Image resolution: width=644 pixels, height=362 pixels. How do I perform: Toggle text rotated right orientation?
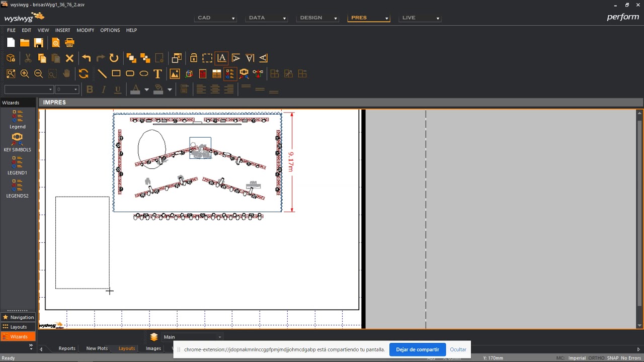tap(263, 58)
